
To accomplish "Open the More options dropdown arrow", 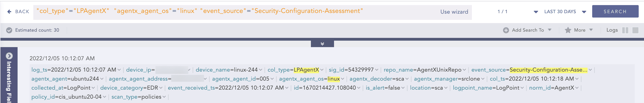I will tap(591, 30).
